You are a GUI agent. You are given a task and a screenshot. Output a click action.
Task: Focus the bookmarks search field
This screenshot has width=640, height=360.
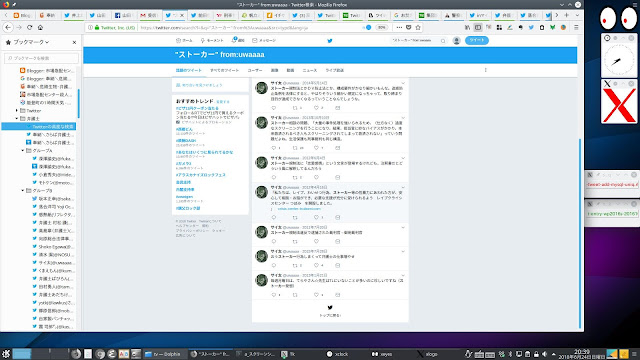(41, 58)
